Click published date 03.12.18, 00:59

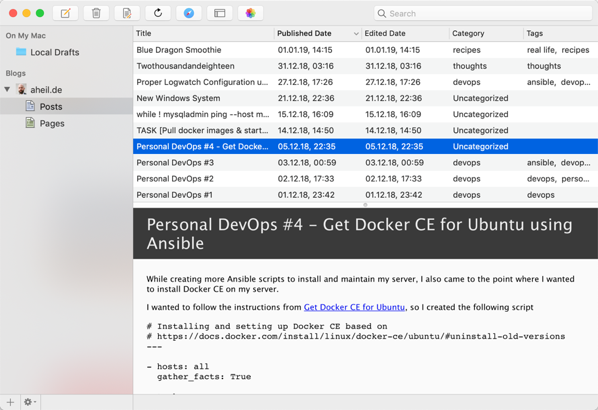point(307,162)
